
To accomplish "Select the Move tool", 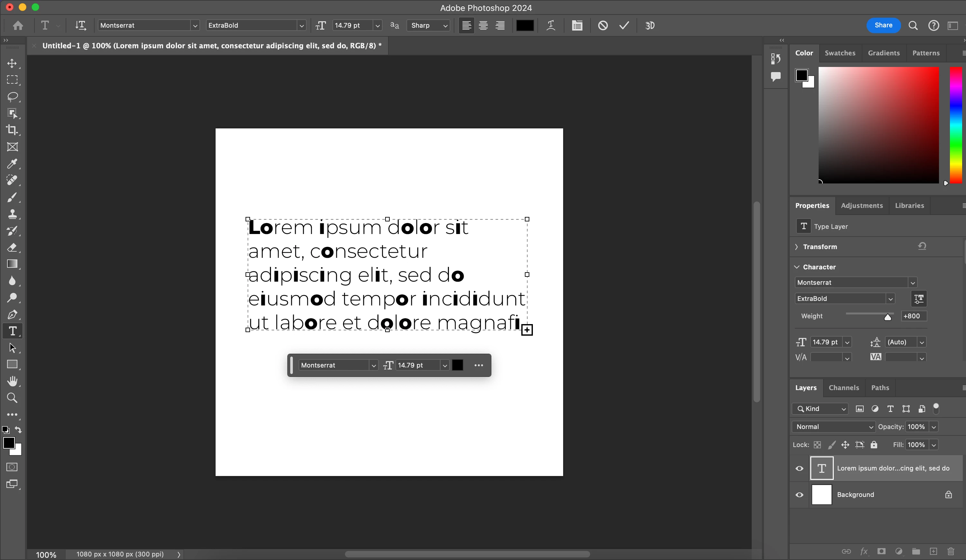I will pyautogui.click(x=12, y=63).
